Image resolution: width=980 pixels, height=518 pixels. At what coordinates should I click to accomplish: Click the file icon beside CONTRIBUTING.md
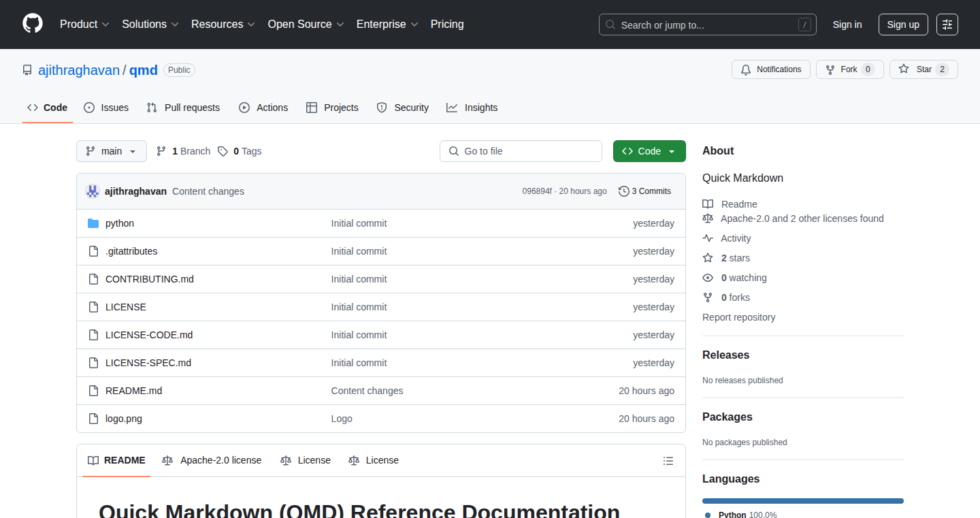pos(93,279)
